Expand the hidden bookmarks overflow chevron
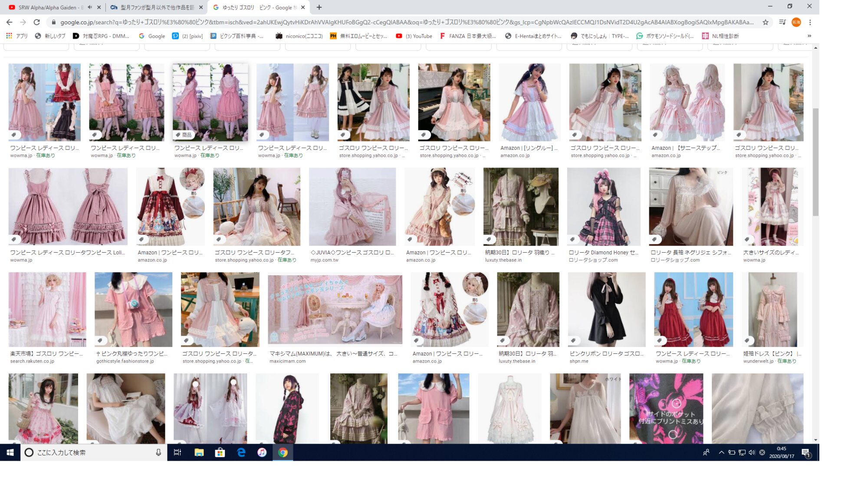This screenshot has width=868, height=478. point(809,36)
